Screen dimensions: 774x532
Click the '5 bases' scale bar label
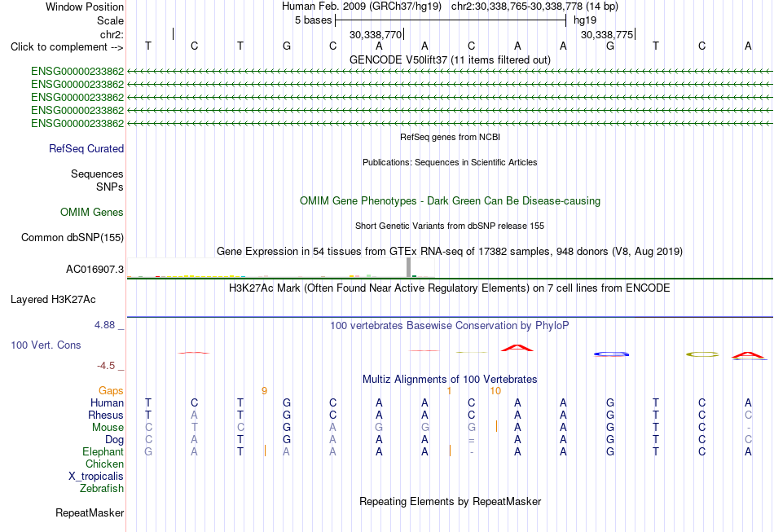pos(314,20)
